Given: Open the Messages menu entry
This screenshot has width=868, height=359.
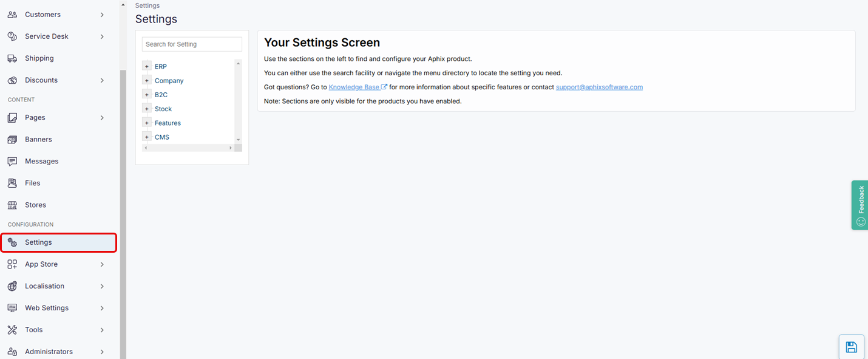Looking at the screenshot, I should pos(41,161).
